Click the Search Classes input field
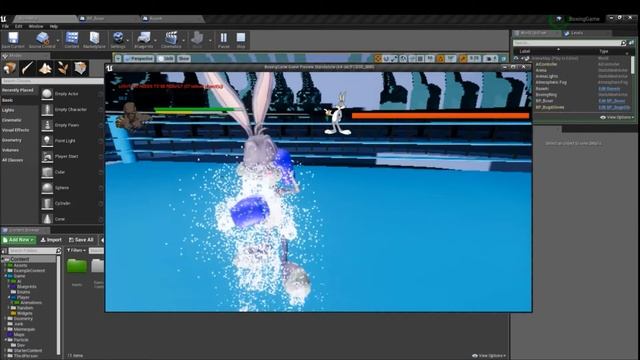 [x=52, y=81]
